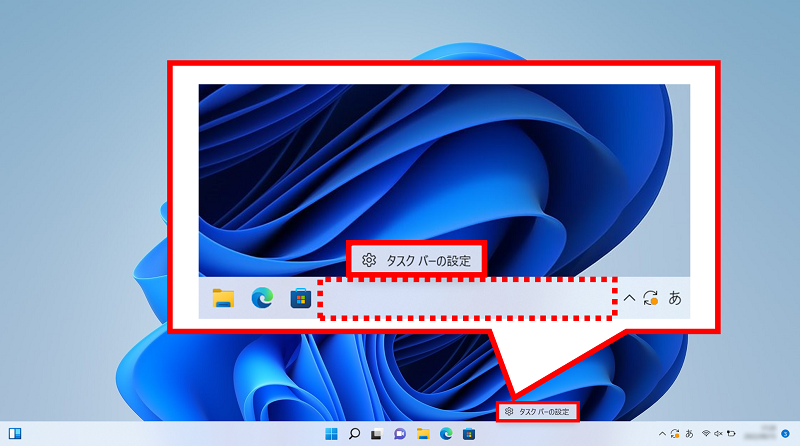The image size is (800, 446).
Task: Expand hidden tray icons chevron on bottom taskbar
Action: pyautogui.click(x=662, y=434)
